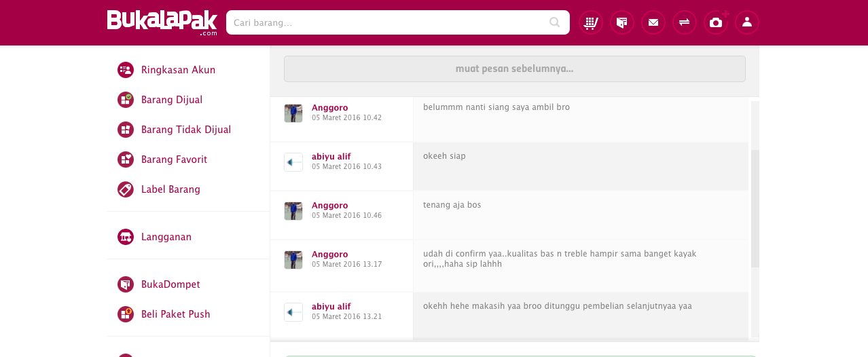868x357 pixels.
Task: Click message text 'okeeh siap'
Action: coord(444,156)
